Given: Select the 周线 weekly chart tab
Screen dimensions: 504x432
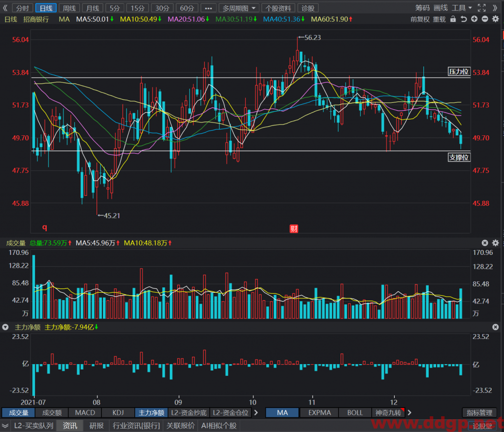Looking at the screenshot, I should (69, 8).
